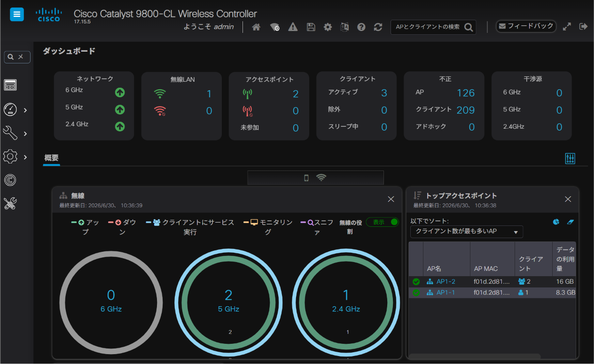The image size is (594, 364).
Task: Toggle the ダウン legend filter
Action: point(122,227)
